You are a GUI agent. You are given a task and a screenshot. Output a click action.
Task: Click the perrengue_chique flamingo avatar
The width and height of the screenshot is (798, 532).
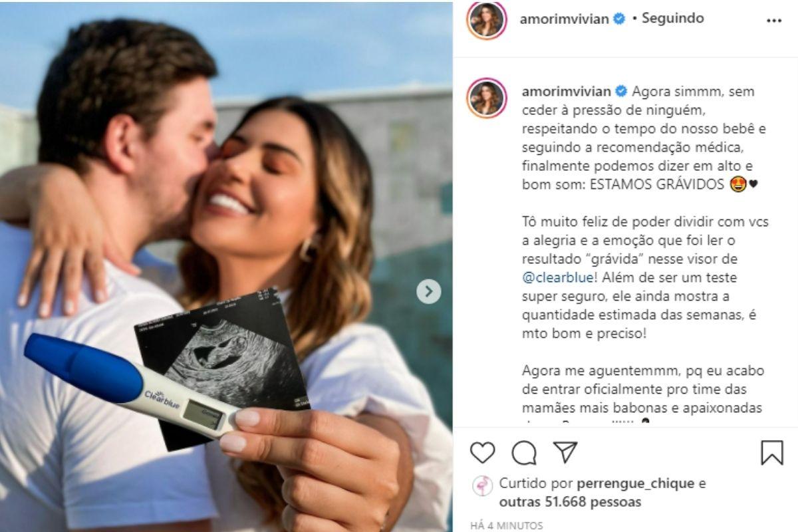pos(483,487)
